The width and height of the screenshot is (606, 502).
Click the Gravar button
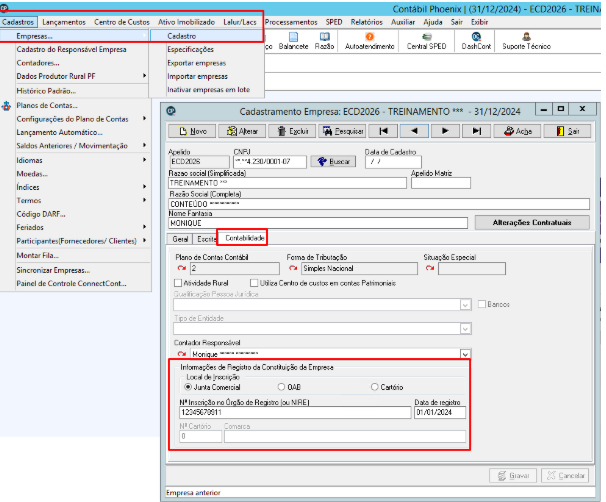[x=513, y=475]
